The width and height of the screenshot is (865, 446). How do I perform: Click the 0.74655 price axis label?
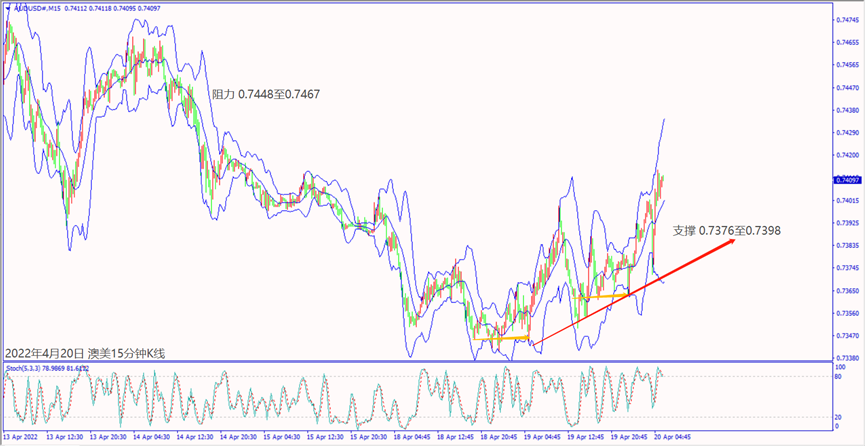pos(845,43)
